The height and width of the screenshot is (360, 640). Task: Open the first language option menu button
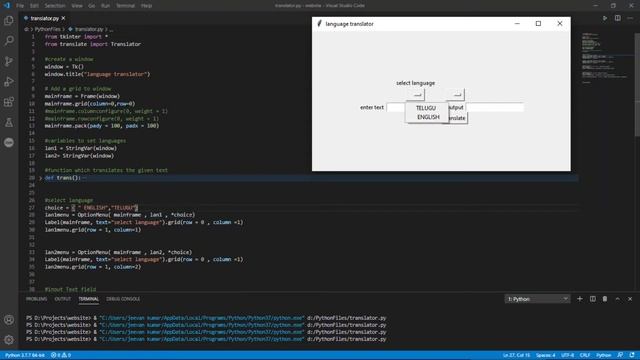pyautogui.click(x=417, y=95)
